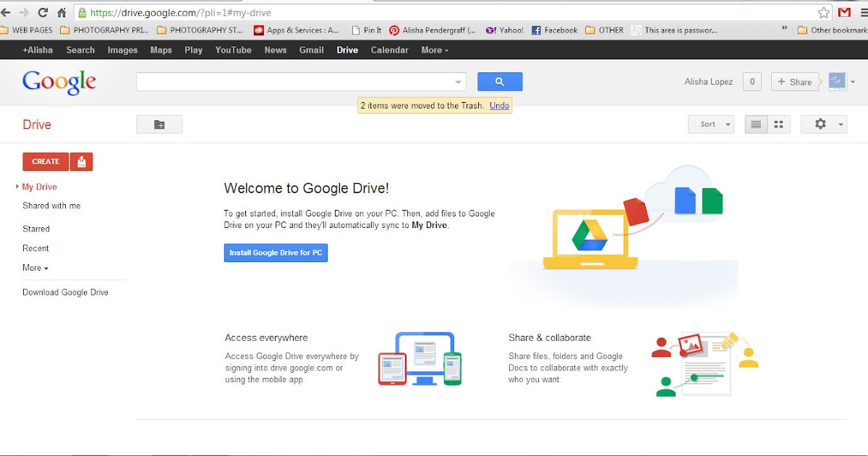Screen dimensions: 868x456
Task: Click the browser forward arrow
Action: [x=25, y=12]
